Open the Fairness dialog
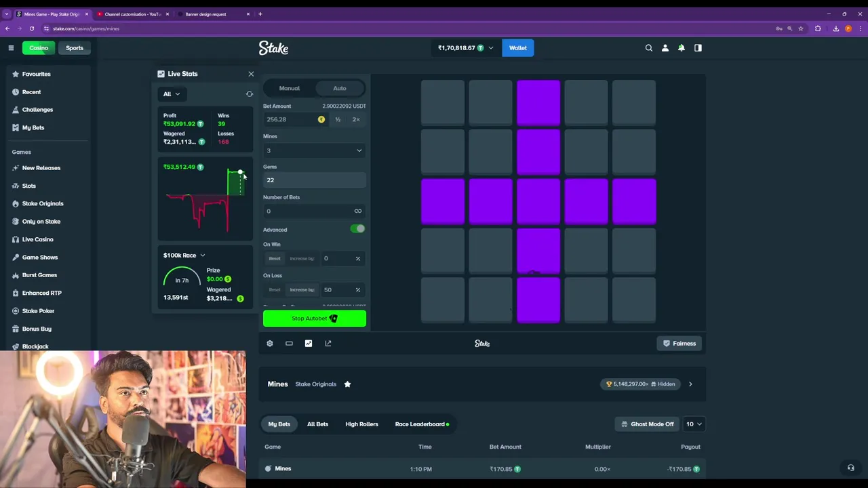 click(679, 344)
